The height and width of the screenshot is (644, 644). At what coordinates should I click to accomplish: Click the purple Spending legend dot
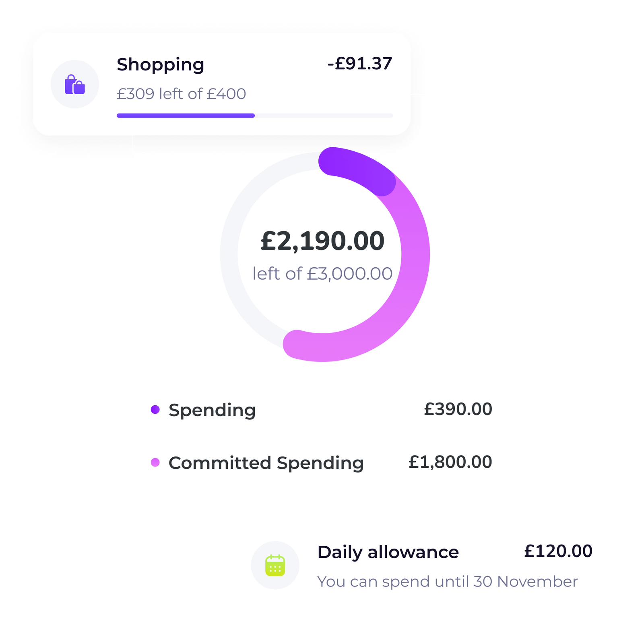(155, 410)
